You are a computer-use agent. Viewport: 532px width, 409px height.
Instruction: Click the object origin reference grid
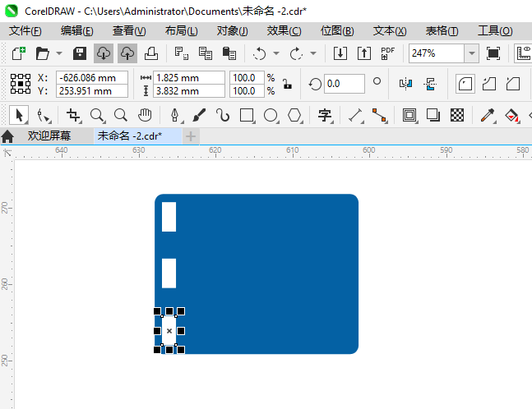coord(21,84)
